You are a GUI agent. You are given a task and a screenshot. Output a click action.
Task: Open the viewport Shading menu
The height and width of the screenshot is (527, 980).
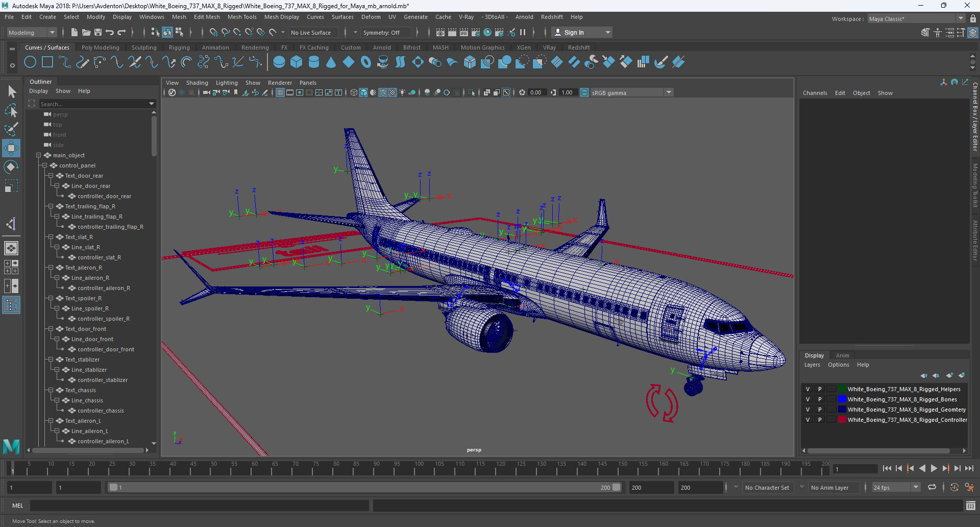click(x=197, y=83)
